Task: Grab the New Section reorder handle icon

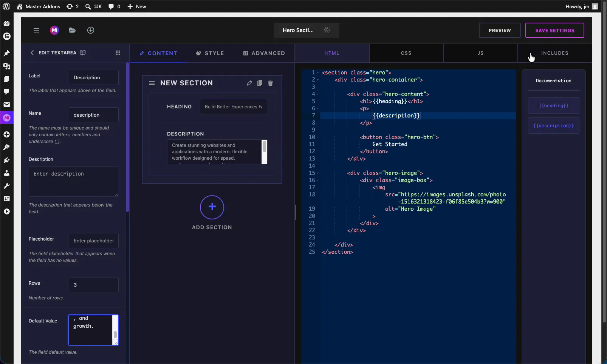Action: click(152, 83)
